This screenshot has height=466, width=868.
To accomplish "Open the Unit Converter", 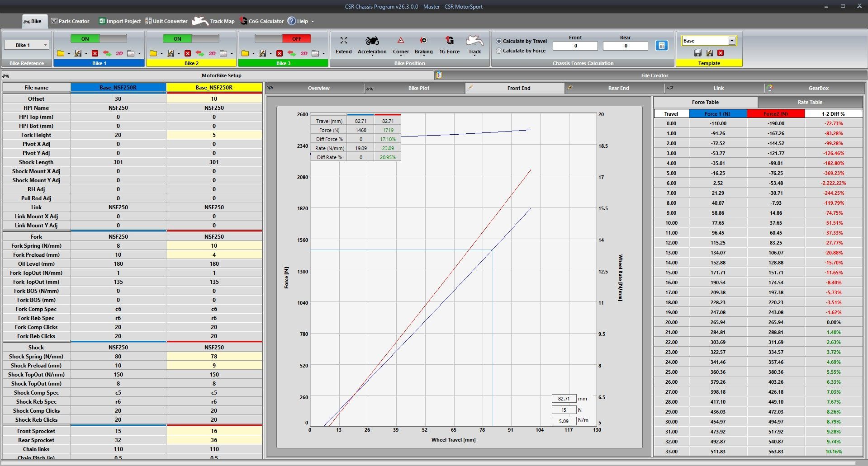I will point(166,21).
